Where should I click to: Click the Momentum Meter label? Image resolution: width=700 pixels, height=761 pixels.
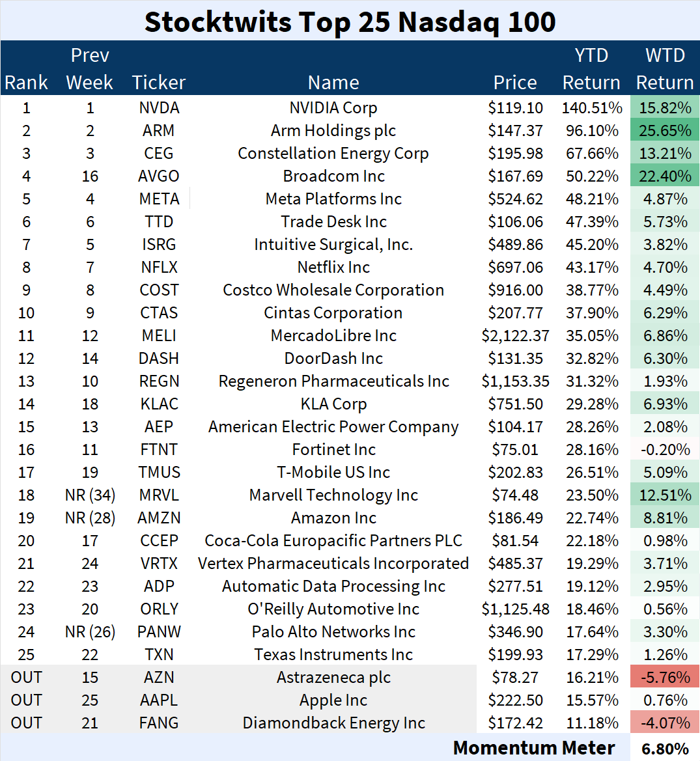(x=533, y=749)
